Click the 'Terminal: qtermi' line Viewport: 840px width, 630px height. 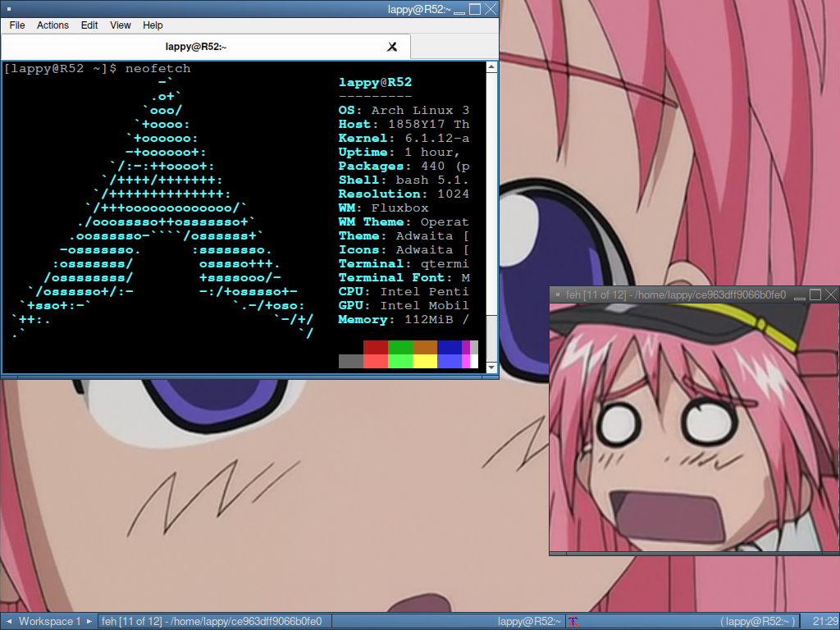point(404,263)
